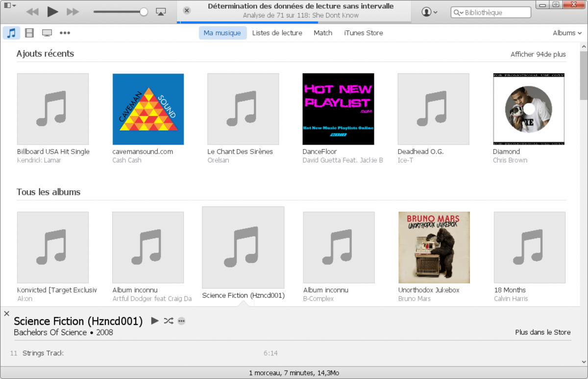The width and height of the screenshot is (588, 379).
Task: Open the account user menu icon
Action: [430, 12]
